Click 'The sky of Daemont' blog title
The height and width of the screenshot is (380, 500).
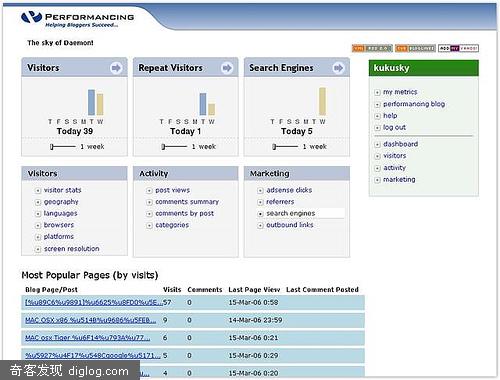coord(60,43)
